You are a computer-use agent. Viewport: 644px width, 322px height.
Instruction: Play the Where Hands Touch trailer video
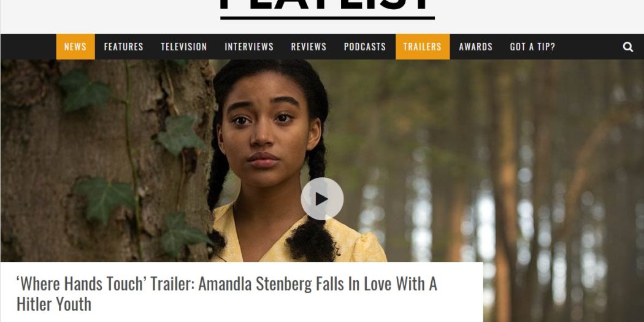point(322,199)
